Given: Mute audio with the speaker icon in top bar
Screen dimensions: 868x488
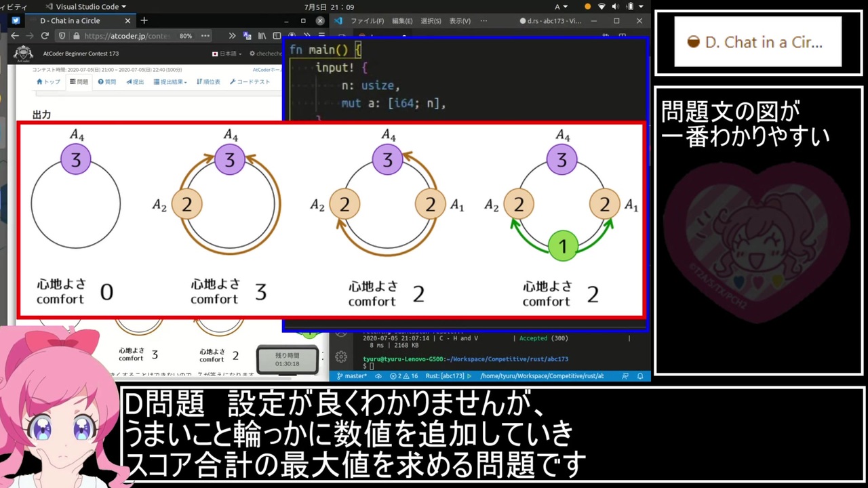Looking at the screenshot, I should coord(616,7).
